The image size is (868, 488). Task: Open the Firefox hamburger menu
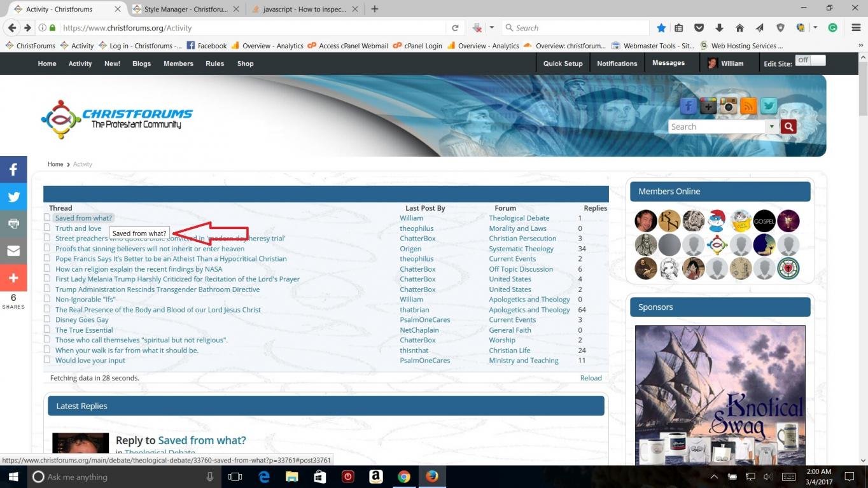pos(856,28)
